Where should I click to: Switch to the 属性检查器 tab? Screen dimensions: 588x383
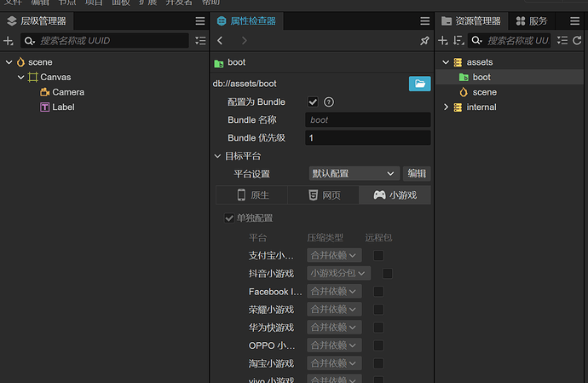247,21
